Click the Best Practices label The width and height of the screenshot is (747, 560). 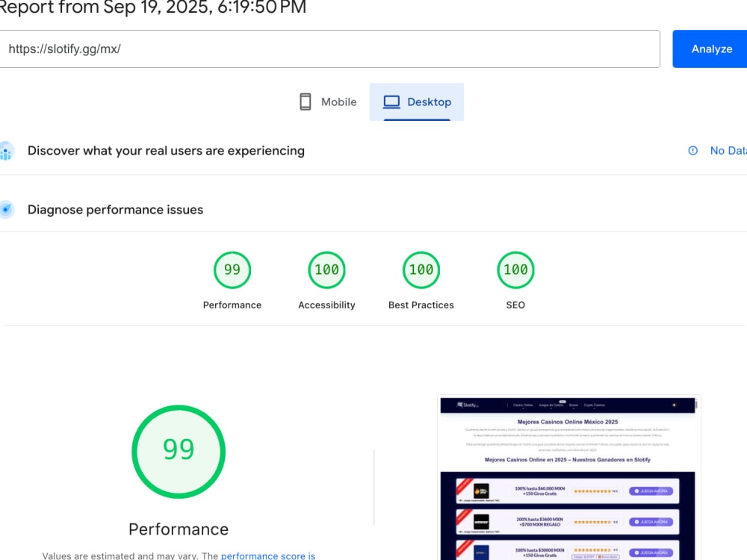click(421, 305)
